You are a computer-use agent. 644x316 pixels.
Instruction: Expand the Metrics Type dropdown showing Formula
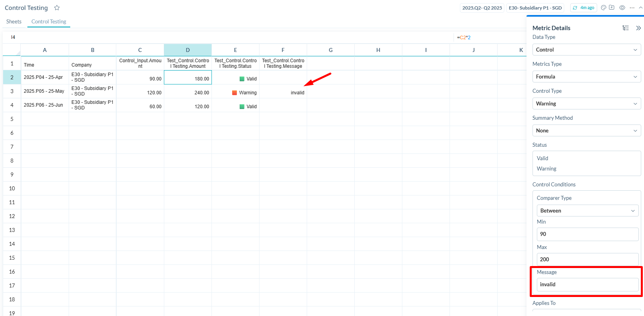pyautogui.click(x=586, y=77)
